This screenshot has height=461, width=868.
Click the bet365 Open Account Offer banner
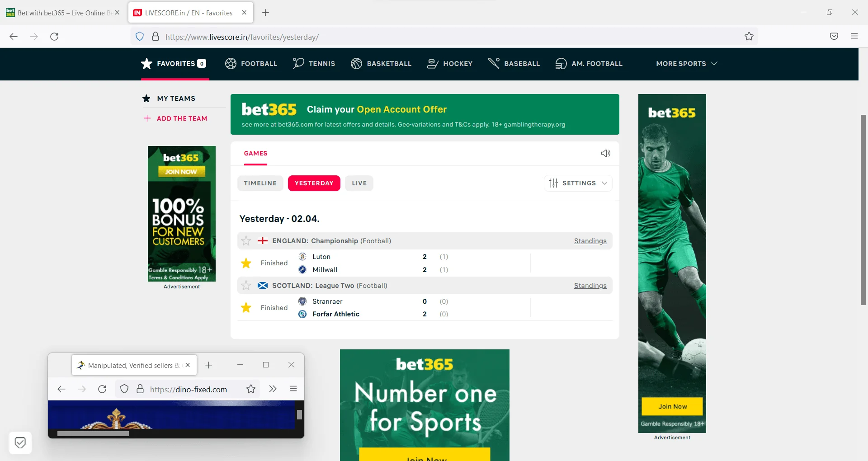click(x=425, y=114)
